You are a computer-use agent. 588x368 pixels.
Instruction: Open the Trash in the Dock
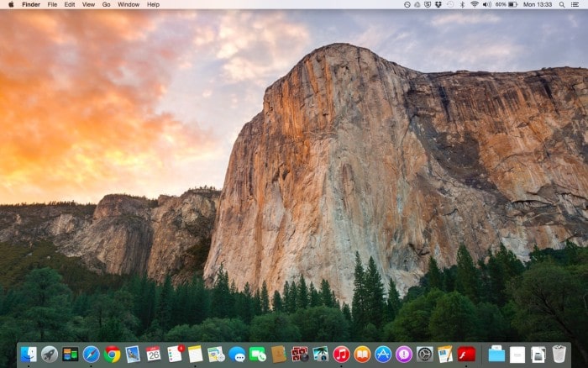click(559, 354)
